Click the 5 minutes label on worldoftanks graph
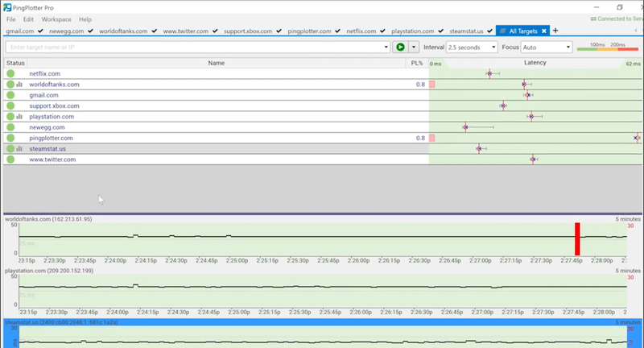Screen dimensions: 644x348 coord(628,219)
